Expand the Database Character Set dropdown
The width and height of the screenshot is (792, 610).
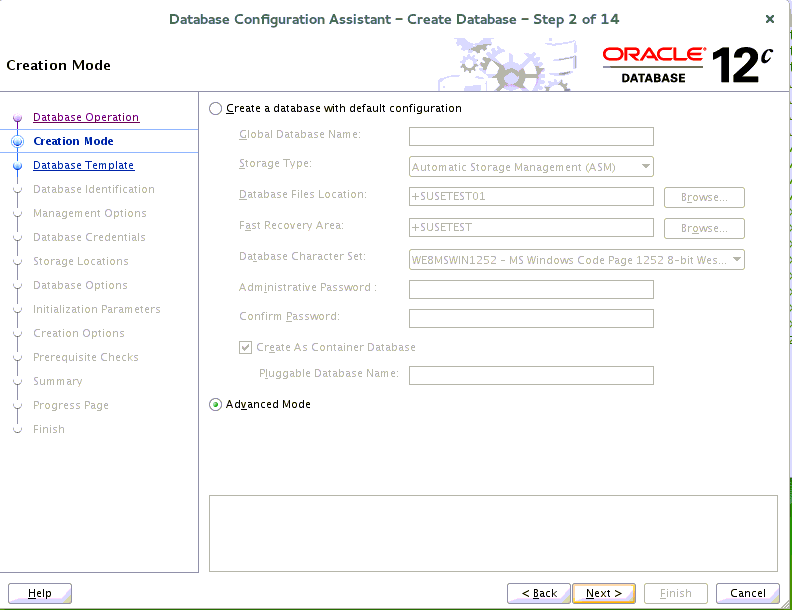pyautogui.click(x=577, y=260)
